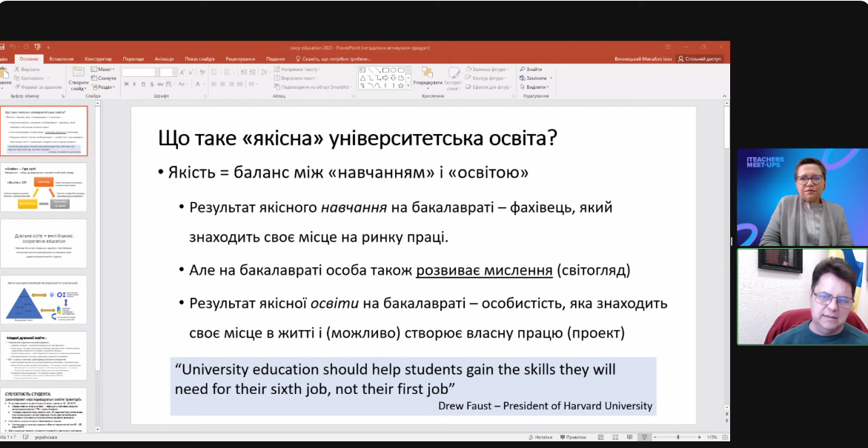Select the oval shape in shapes gallery
Screen dimensions: 868x448
click(394, 70)
